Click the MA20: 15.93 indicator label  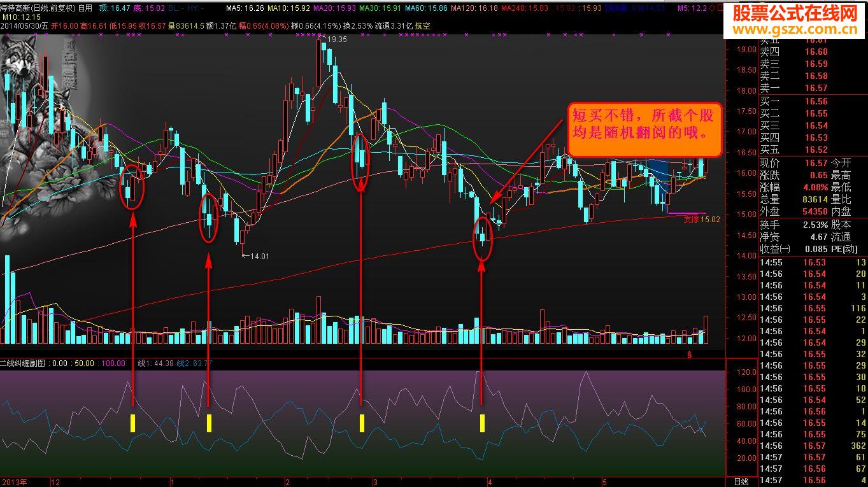point(335,8)
